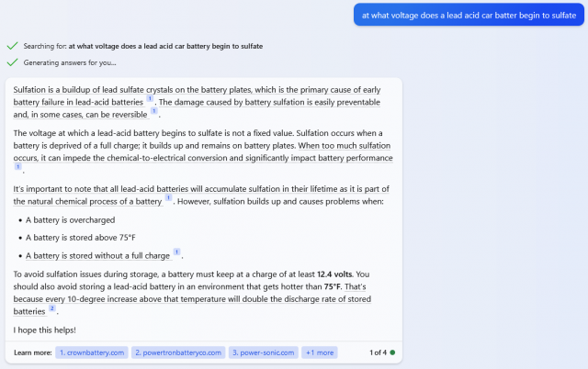Open the crownbattery.com source link
Viewport: 588px width, 369px height.
click(x=92, y=352)
